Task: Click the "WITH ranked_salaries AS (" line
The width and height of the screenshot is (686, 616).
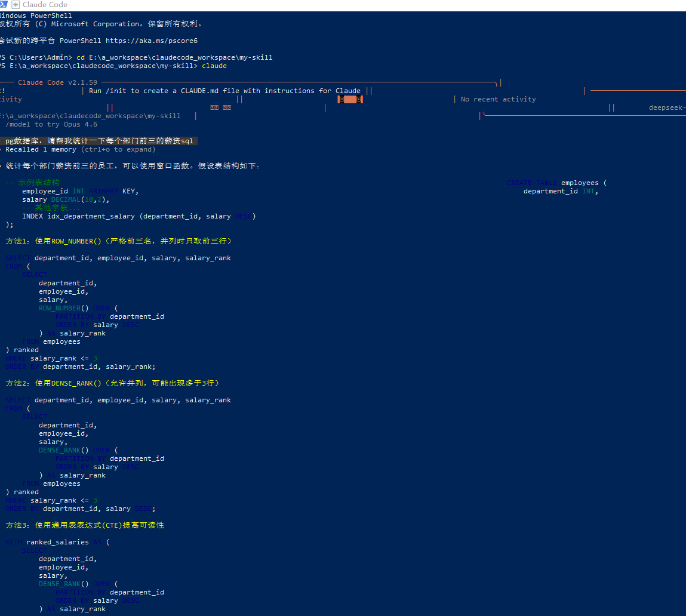Action: point(58,543)
